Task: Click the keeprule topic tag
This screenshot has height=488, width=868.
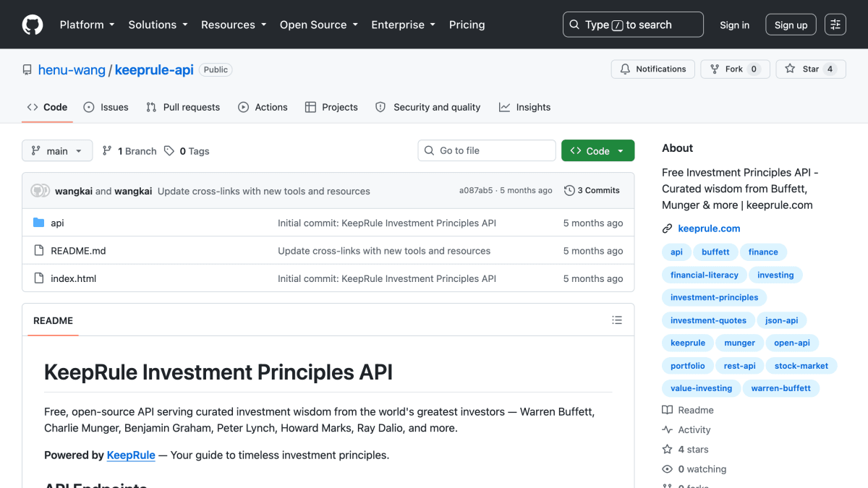Action: coord(688,343)
